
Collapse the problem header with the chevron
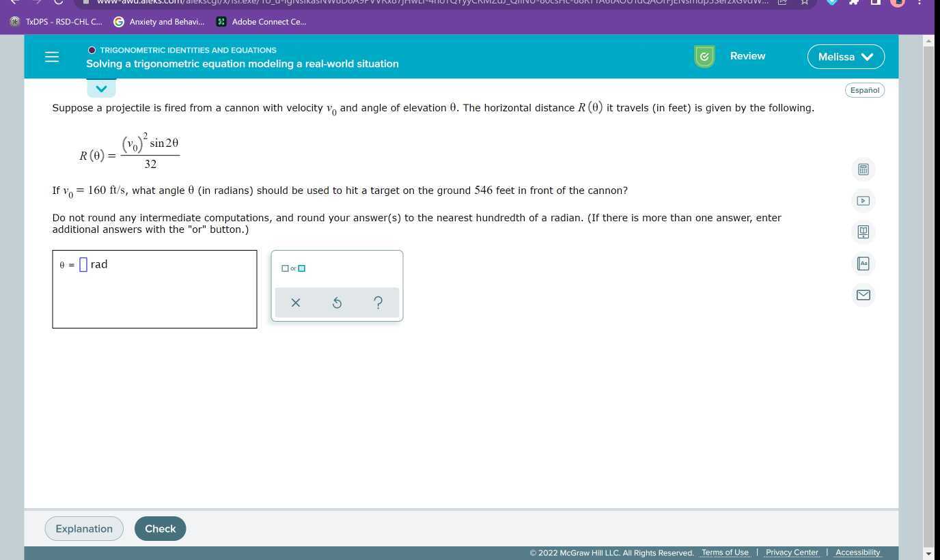coord(101,88)
